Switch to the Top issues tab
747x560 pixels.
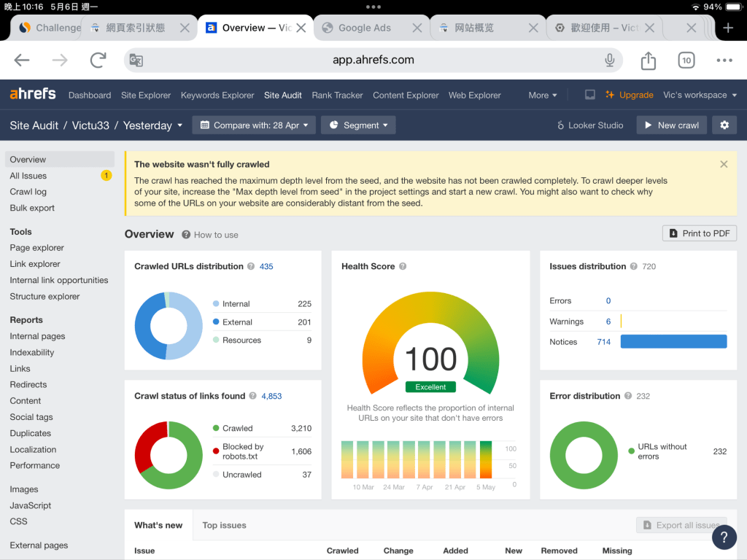[224, 525]
